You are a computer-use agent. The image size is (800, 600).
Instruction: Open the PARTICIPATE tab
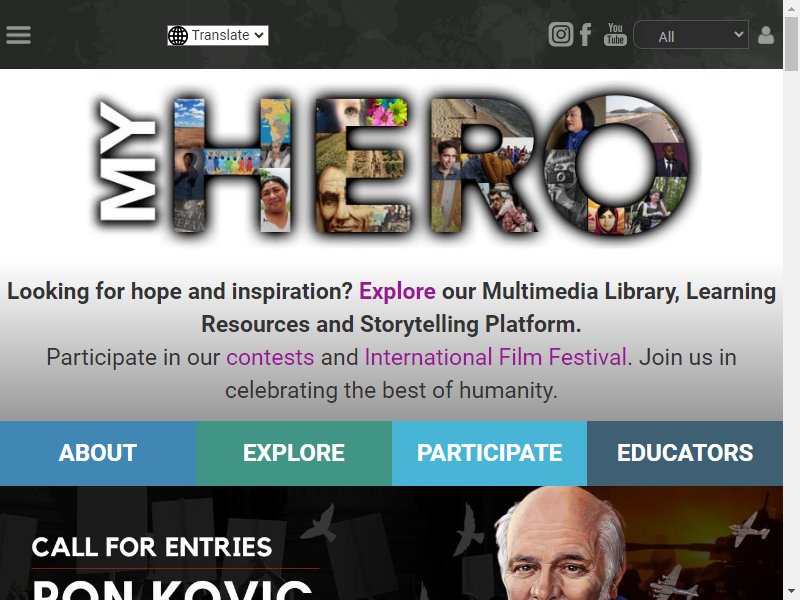coord(489,453)
